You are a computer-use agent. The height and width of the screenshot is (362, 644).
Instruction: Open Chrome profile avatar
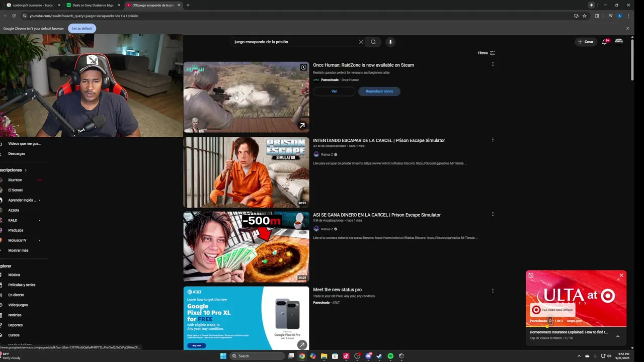tap(619, 16)
